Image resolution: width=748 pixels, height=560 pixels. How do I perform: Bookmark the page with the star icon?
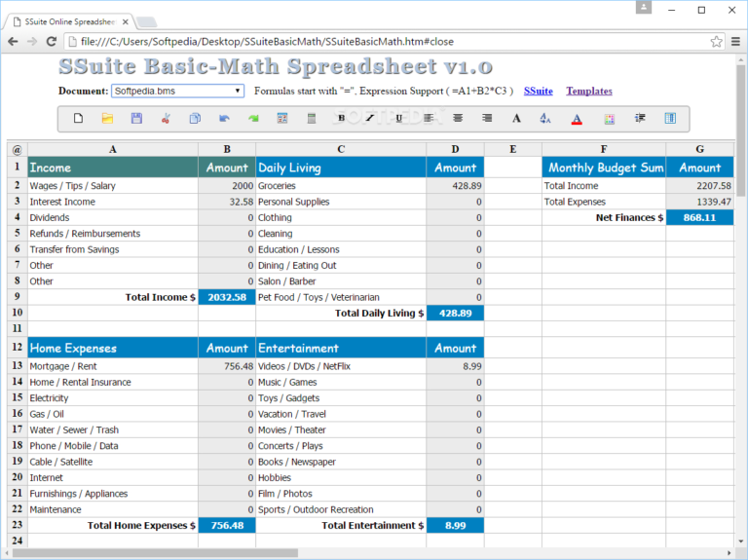(716, 42)
